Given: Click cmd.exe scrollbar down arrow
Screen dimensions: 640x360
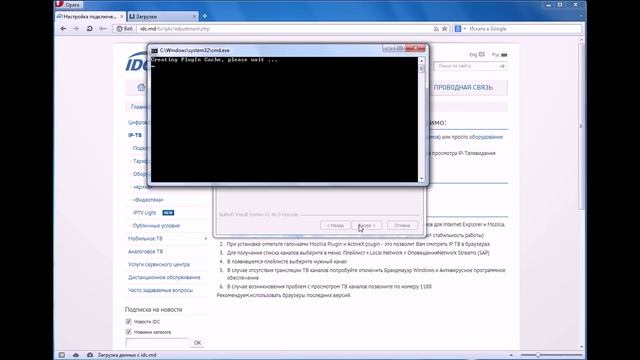Looking at the screenshot, I should (x=422, y=179).
